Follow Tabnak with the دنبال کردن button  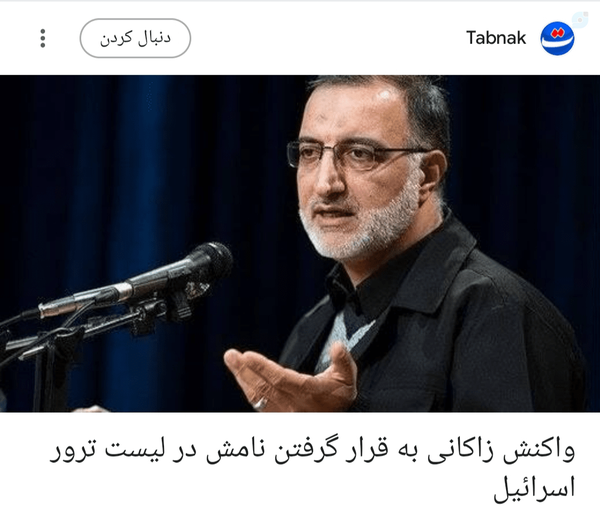pyautogui.click(x=135, y=38)
